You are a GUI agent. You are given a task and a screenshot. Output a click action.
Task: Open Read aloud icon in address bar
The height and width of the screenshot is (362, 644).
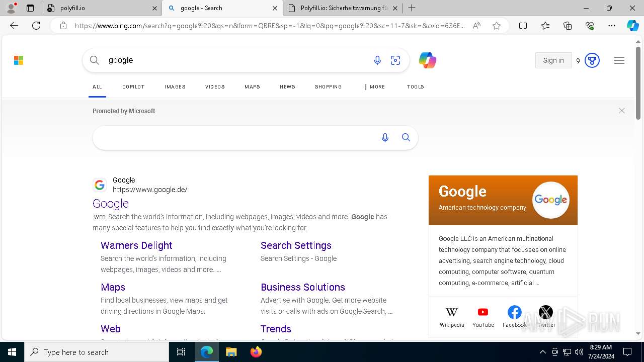(476, 26)
